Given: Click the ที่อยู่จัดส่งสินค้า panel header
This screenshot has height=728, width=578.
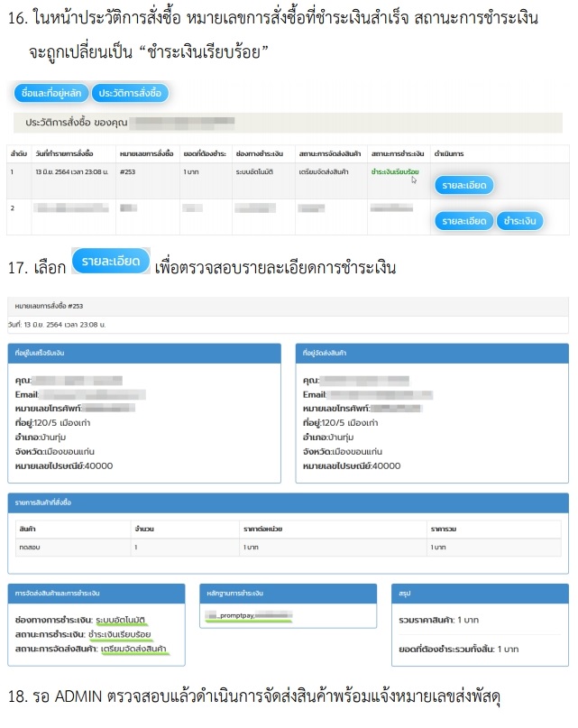Looking at the screenshot, I should coord(433,353).
